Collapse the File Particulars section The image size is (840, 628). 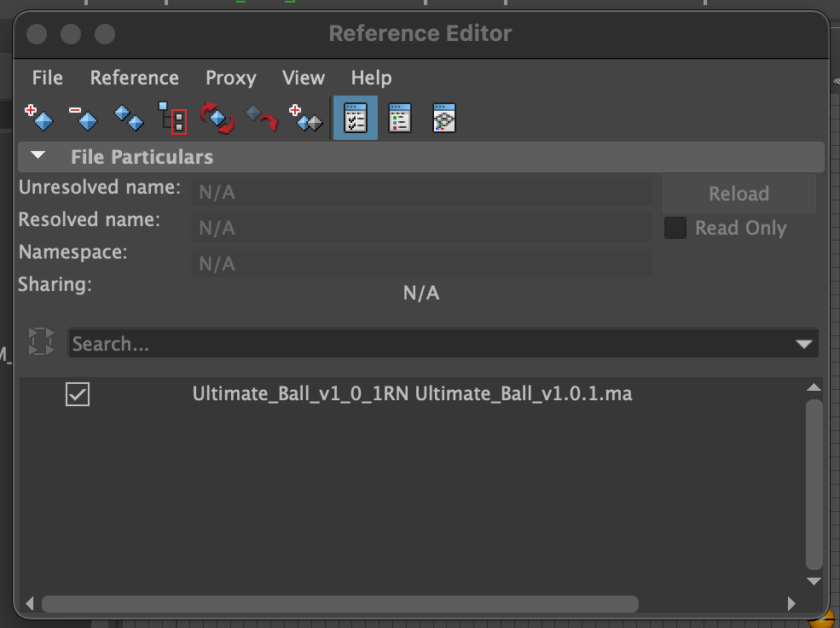click(38, 156)
